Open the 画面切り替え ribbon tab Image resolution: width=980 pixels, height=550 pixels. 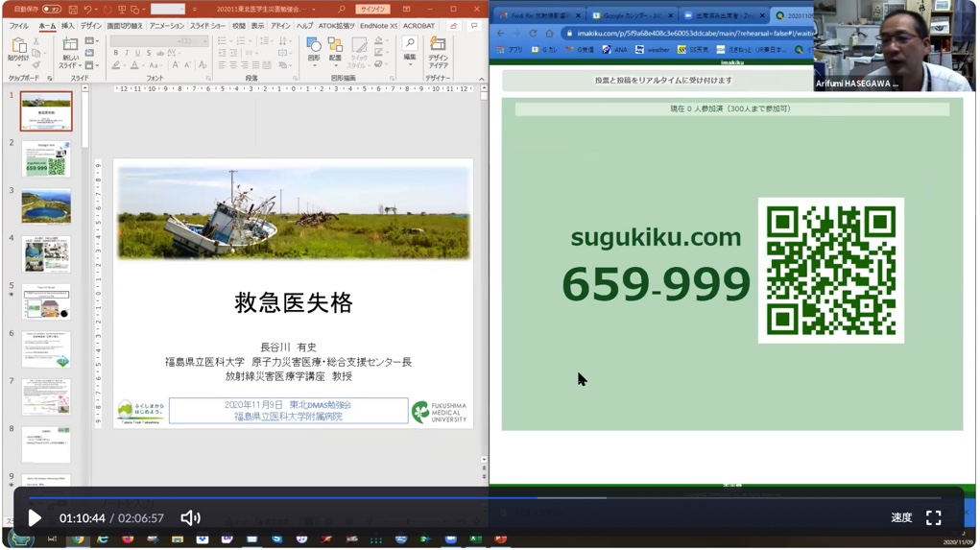point(125,26)
